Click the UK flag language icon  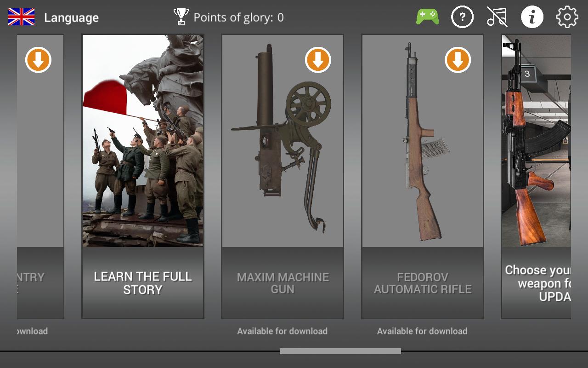[21, 17]
